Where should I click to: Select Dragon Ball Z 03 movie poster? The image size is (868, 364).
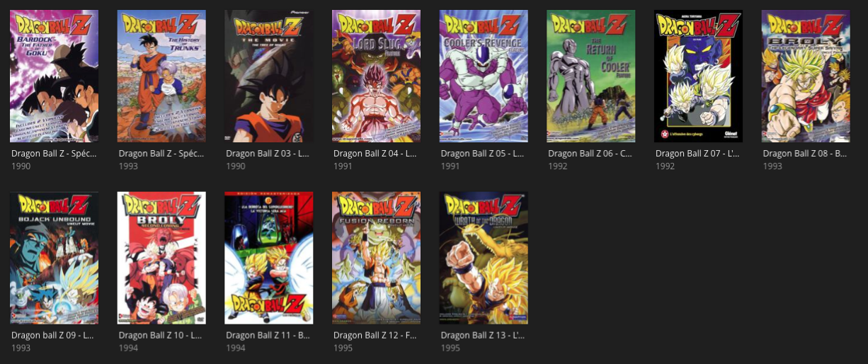coord(269,76)
